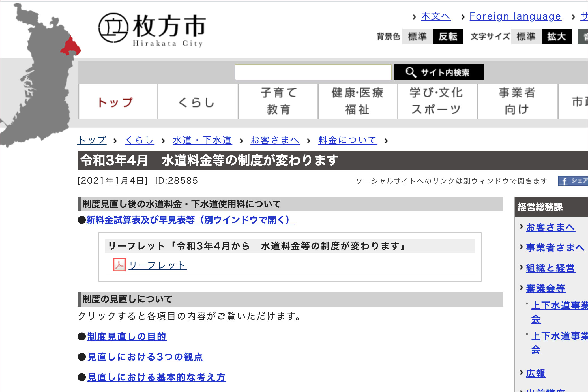Set text size to 標準
This screenshot has height=392, width=588.
click(x=526, y=37)
